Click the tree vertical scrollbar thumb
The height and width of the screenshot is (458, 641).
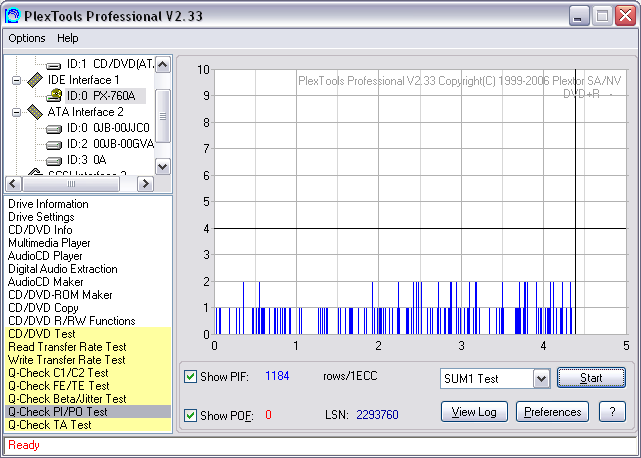coord(163,116)
